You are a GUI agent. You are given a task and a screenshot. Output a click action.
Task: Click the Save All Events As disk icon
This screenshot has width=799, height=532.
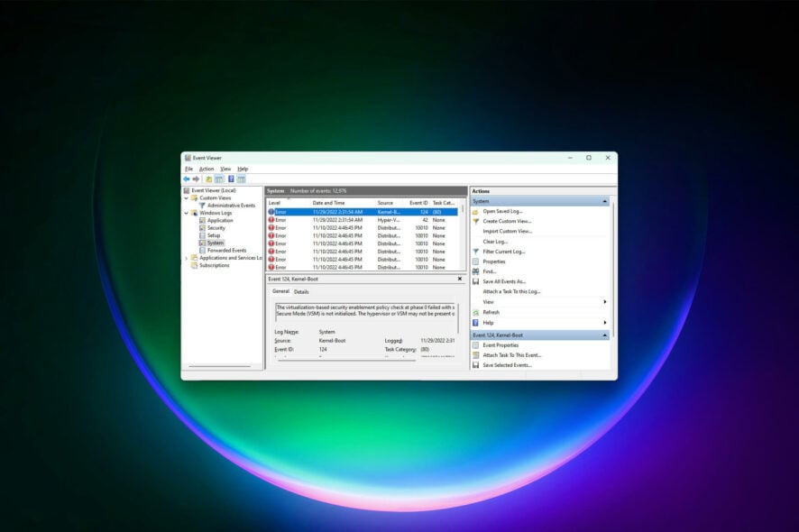pyautogui.click(x=475, y=281)
